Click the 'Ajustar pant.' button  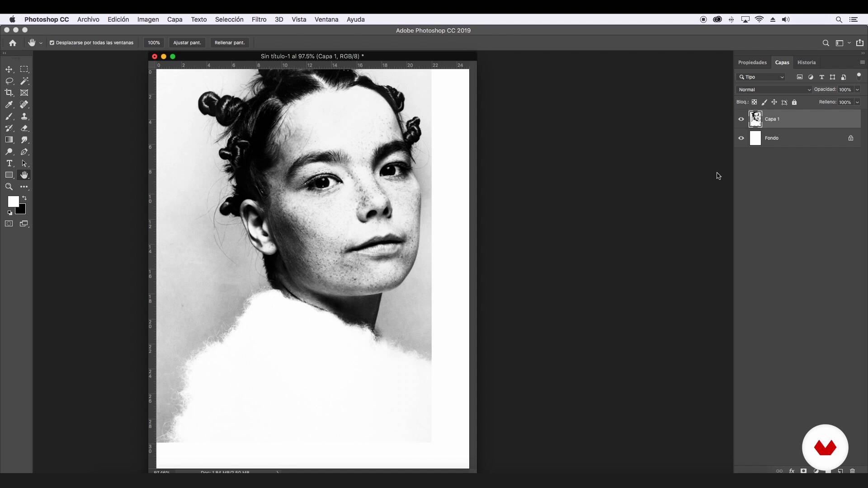[187, 43]
